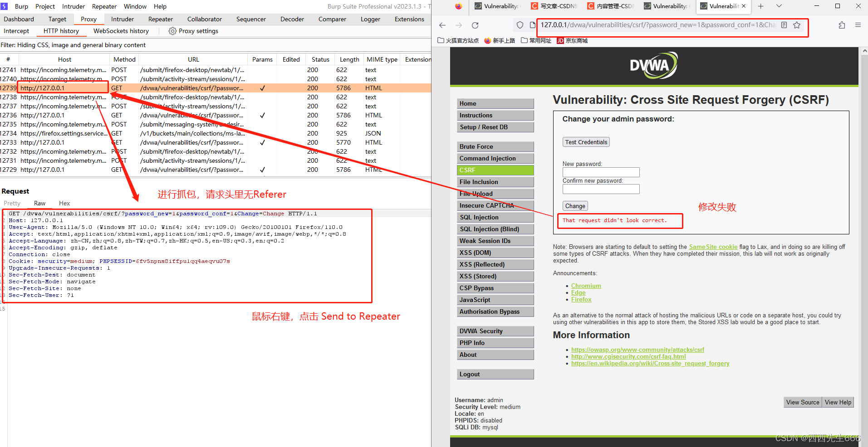Switch to the Dashboard tab
The height and width of the screenshot is (447, 868).
19,19
